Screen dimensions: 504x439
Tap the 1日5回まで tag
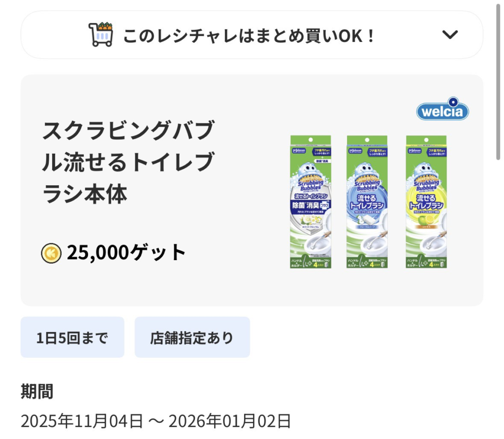(x=72, y=338)
